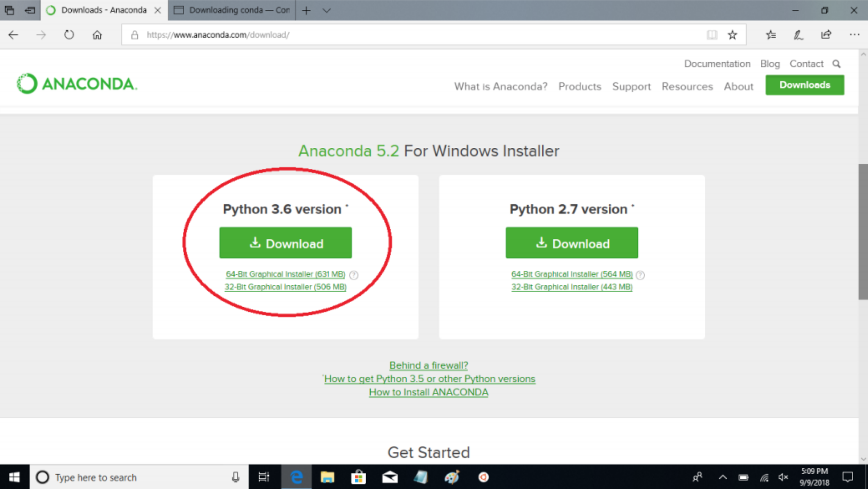Open the Favorites hub icon
This screenshot has width=868, height=489.
771,35
